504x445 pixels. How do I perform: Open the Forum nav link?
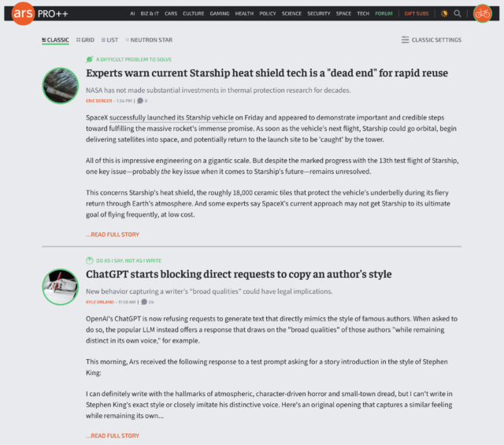pyautogui.click(x=384, y=13)
